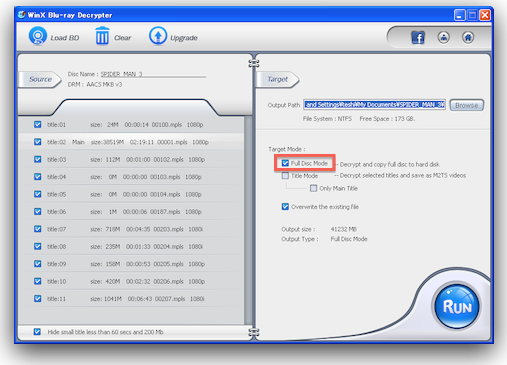507x365 pixels.
Task: Click the Output Path input field
Action: tap(374, 105)
